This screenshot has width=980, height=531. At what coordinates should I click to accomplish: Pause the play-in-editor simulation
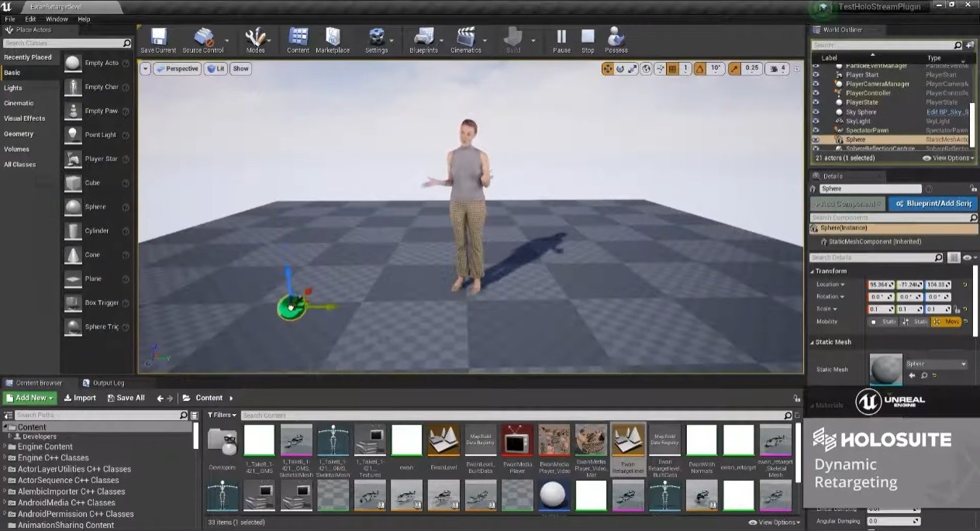coord(561,37)
